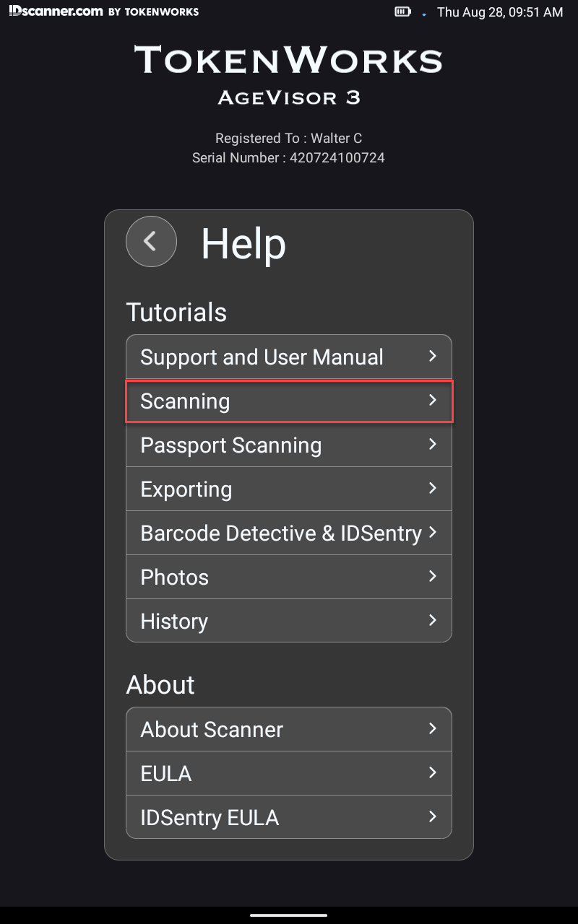Tap the home gesture bar at bottom
Image resolution: width=578 pixels, height=924 pixels.
pos(289,915)
